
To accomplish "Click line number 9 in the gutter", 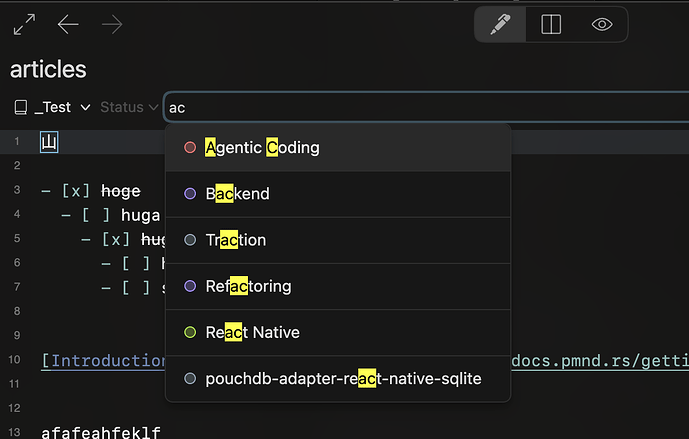I will click(17, 335).
